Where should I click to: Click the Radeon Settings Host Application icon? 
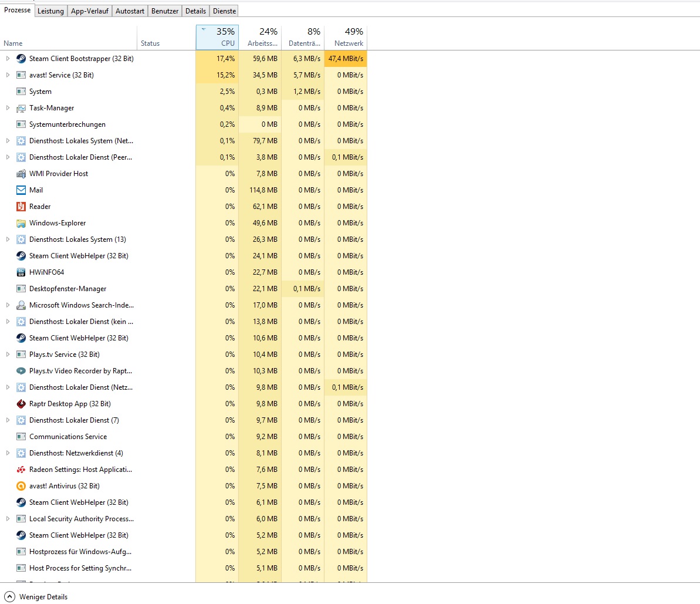[21, 470]
